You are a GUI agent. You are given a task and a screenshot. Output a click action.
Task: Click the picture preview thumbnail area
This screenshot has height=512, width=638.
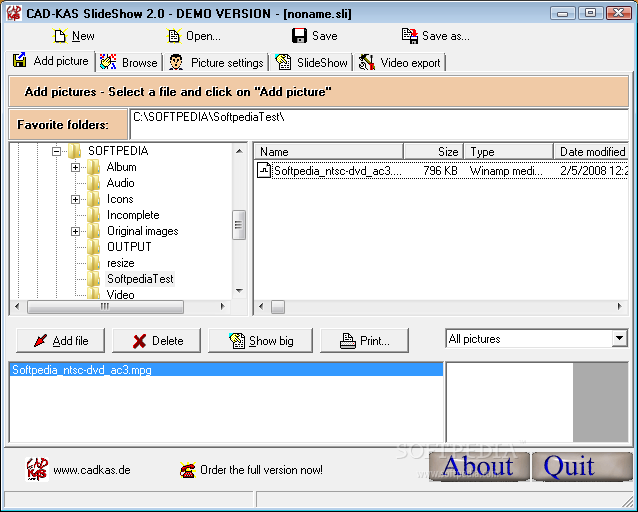pyautogui.click(x=537, y=402)
